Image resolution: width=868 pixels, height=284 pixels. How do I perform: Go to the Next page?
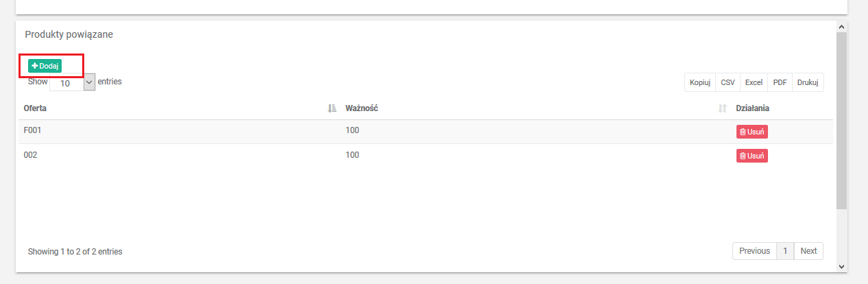(x=808, y=251)
